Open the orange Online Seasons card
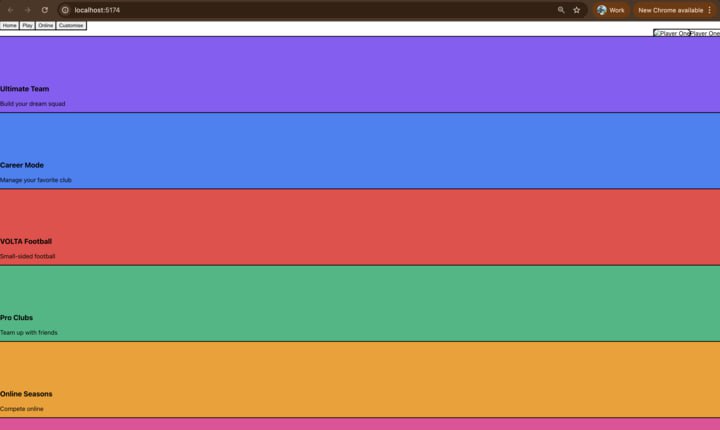720x430 pixels. 360,379
